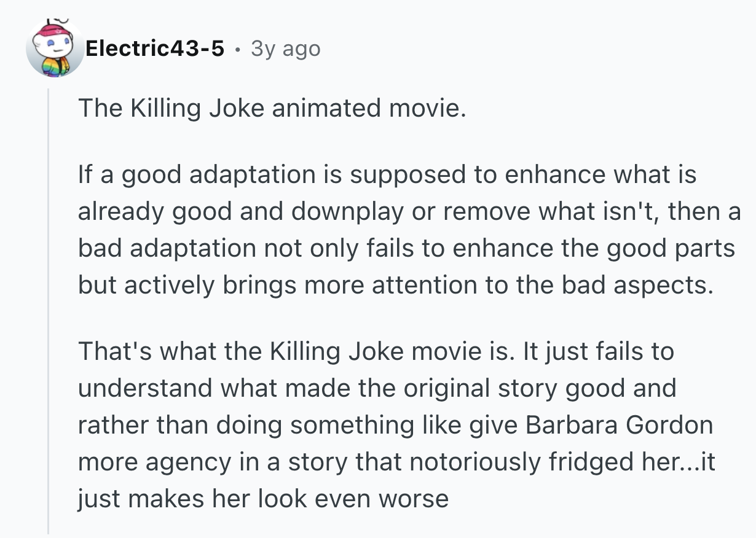Viewport: 756px width, 538px height.
Task: Click the paragraph starting 'If a good adaptation'
Action: click(406, 230)
